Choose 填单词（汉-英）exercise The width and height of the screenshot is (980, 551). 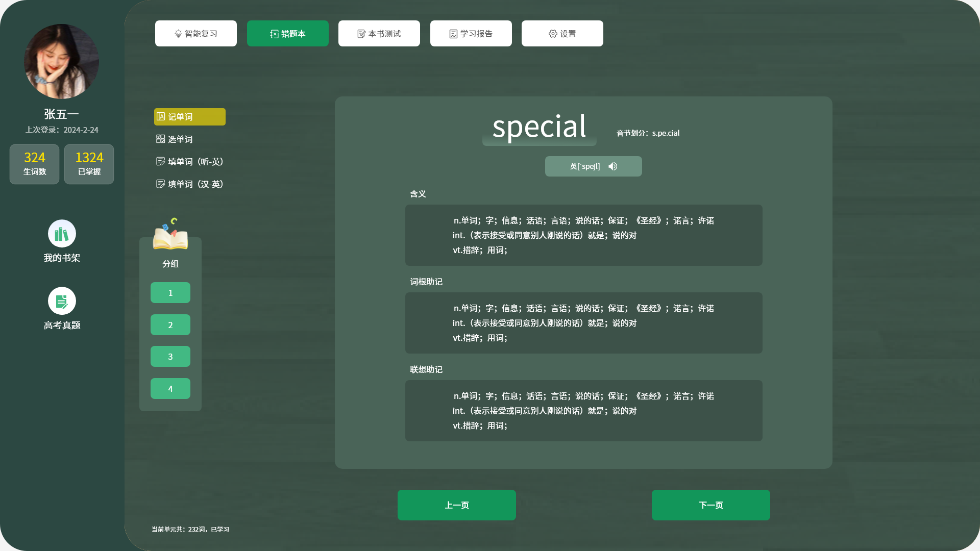pos(190,184)
